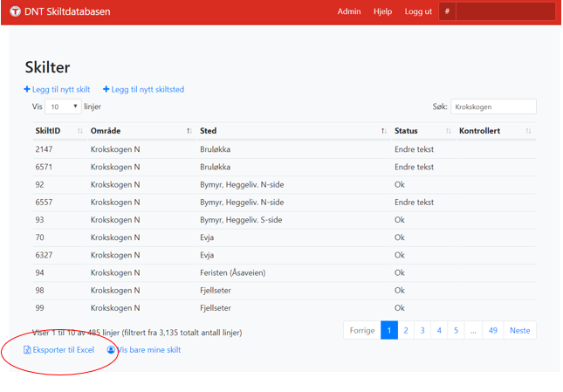
Task: Click the Neste pagination button
Action: click(520, 330)
